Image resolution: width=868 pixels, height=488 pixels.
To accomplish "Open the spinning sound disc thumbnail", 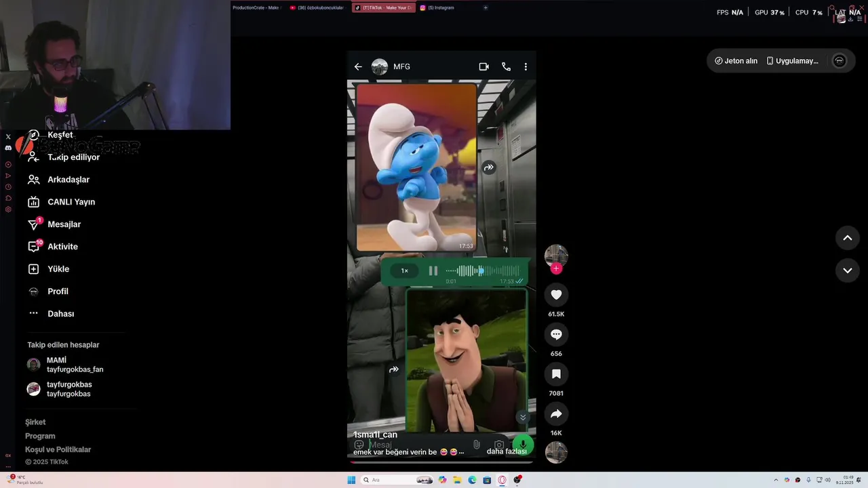I will pos(556,452).
